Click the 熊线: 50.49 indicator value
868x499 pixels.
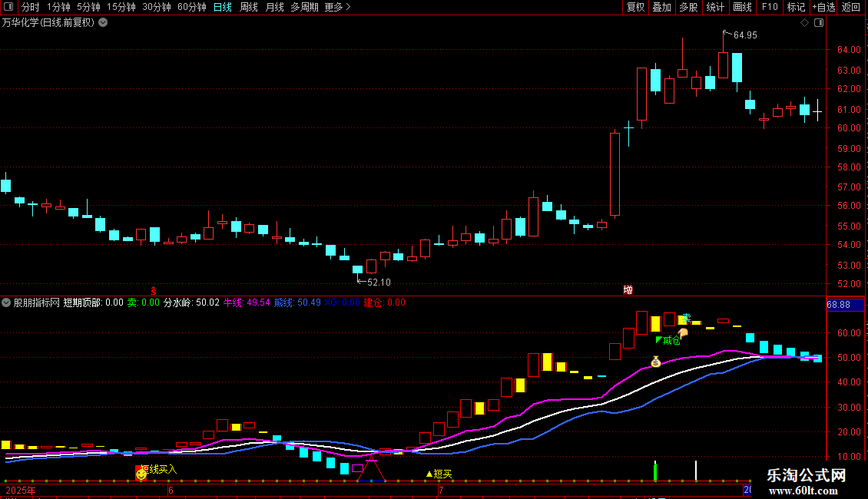297,302
